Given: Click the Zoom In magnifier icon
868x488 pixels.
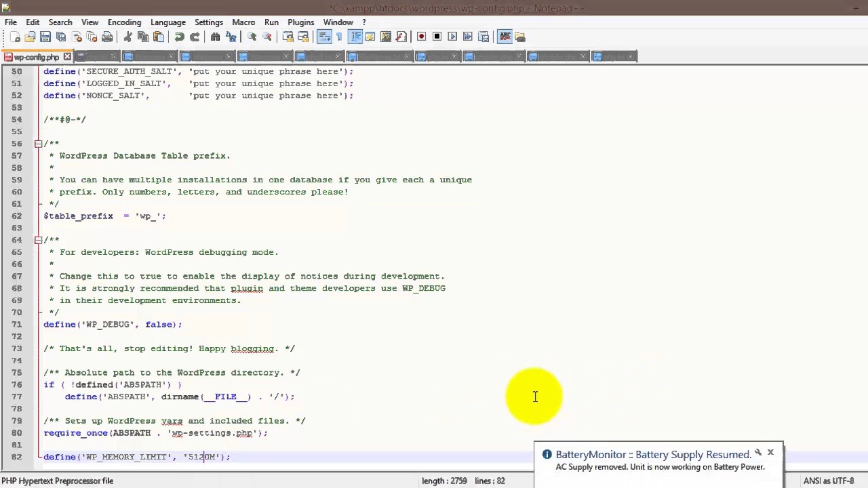Looking at the screenshot, I should point(252,37).
